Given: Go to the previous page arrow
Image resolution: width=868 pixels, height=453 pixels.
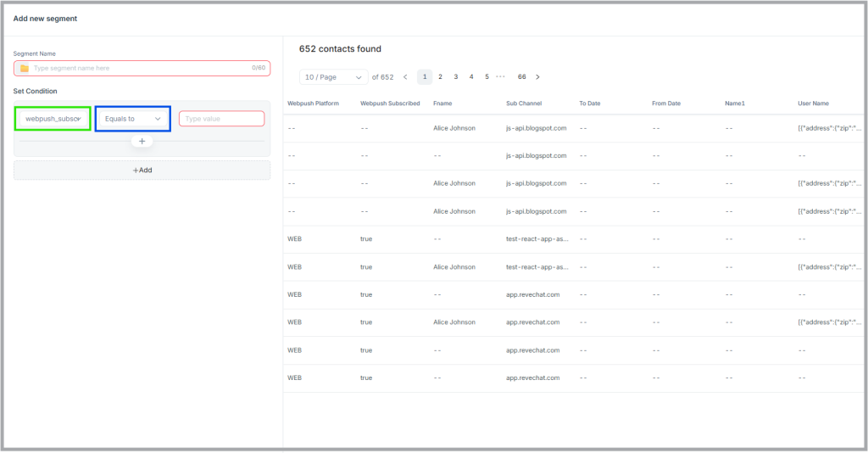Looking at the screenshot, I should click(x=405, y=77).
